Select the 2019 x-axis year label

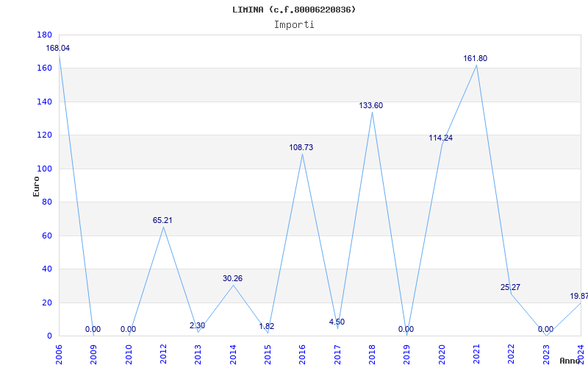[x=407, y=355]
